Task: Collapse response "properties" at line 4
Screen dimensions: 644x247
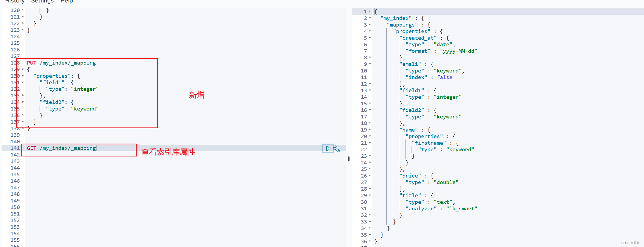Action: (370, 31)
